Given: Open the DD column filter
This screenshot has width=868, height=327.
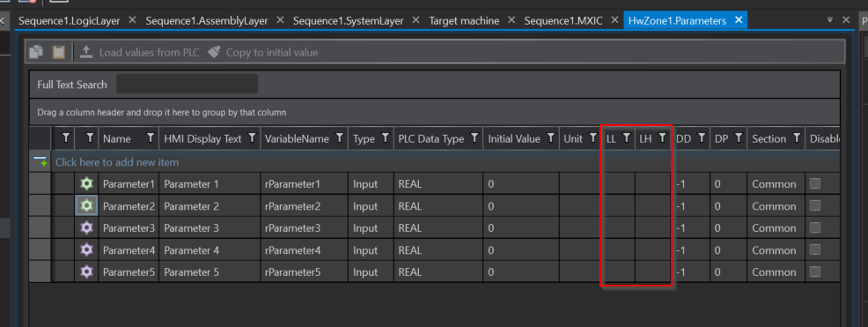Looking at the screenshot, I should (701, 138).
